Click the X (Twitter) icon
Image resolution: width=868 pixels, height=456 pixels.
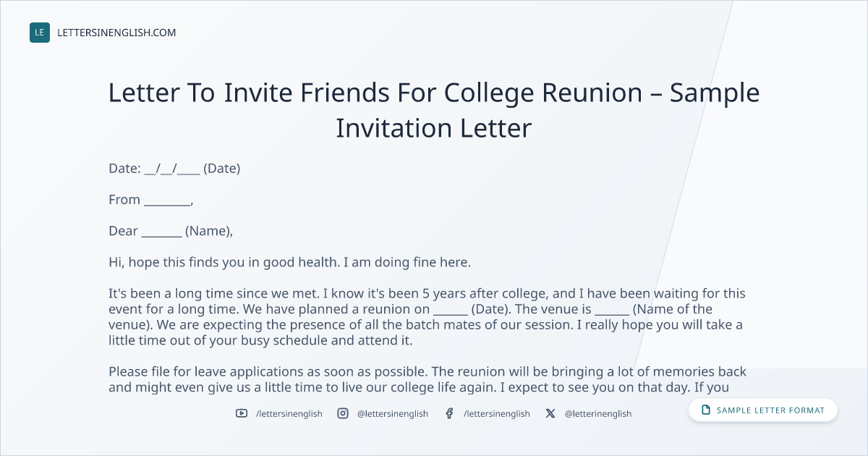[550, 413]
